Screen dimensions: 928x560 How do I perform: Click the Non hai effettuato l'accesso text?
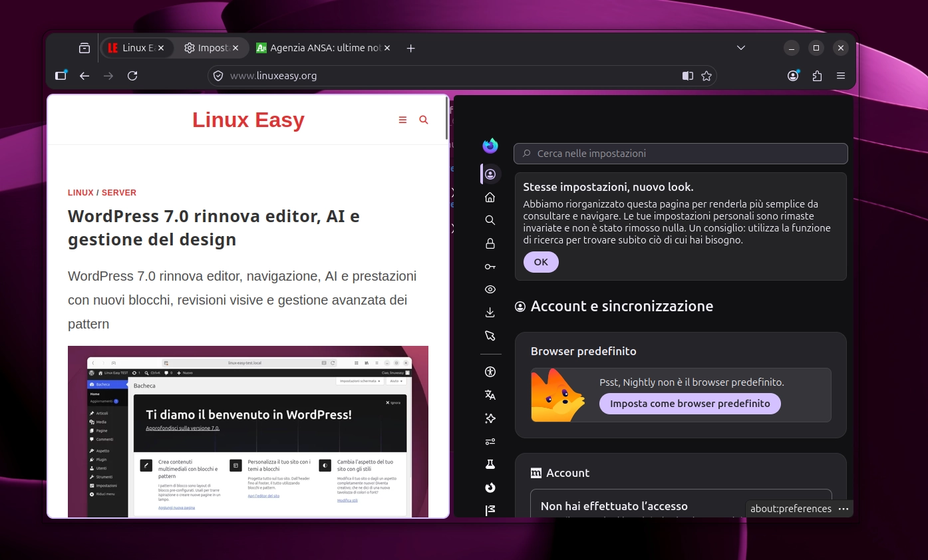(614, 507)
